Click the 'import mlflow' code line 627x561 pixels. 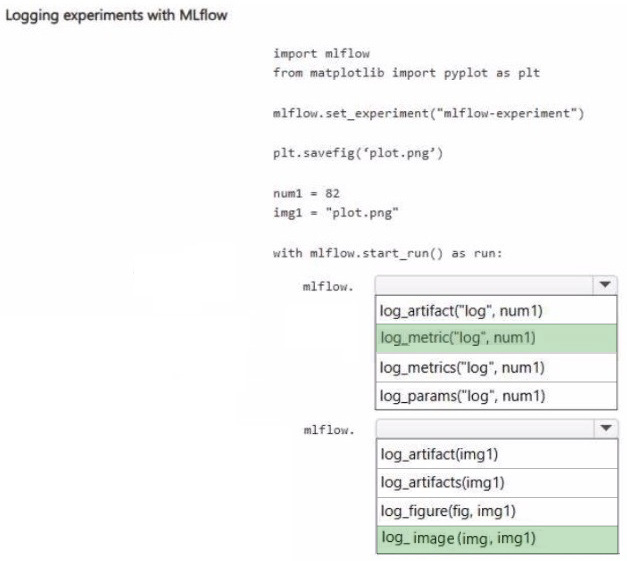[x=321, y=53]
